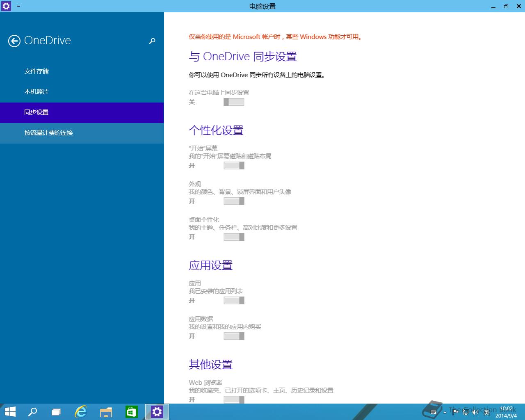Click the red Microsoft 帐户 notice text
Screen dimensions: 525x420
tap(276, 37)
